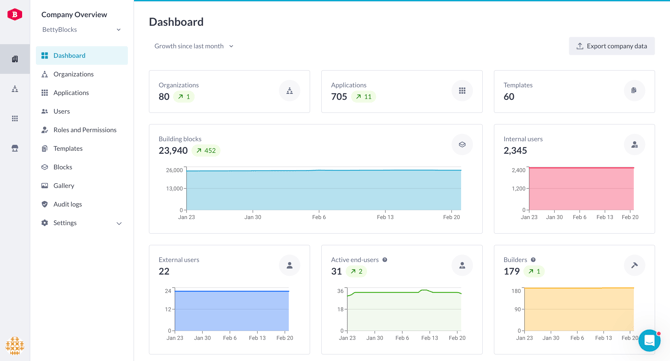This screenshot has width=670, height=361.
Task: Click the blue External users area chart
Action: point(232,311)
